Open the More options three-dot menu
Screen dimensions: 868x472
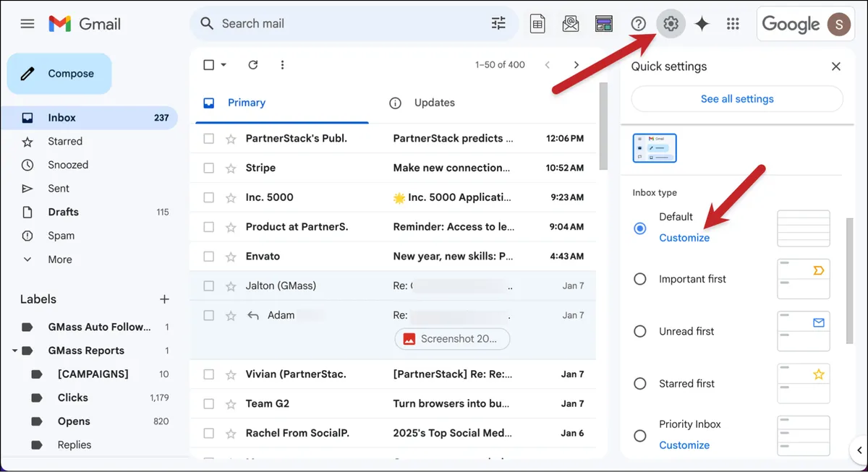[282, 65]
